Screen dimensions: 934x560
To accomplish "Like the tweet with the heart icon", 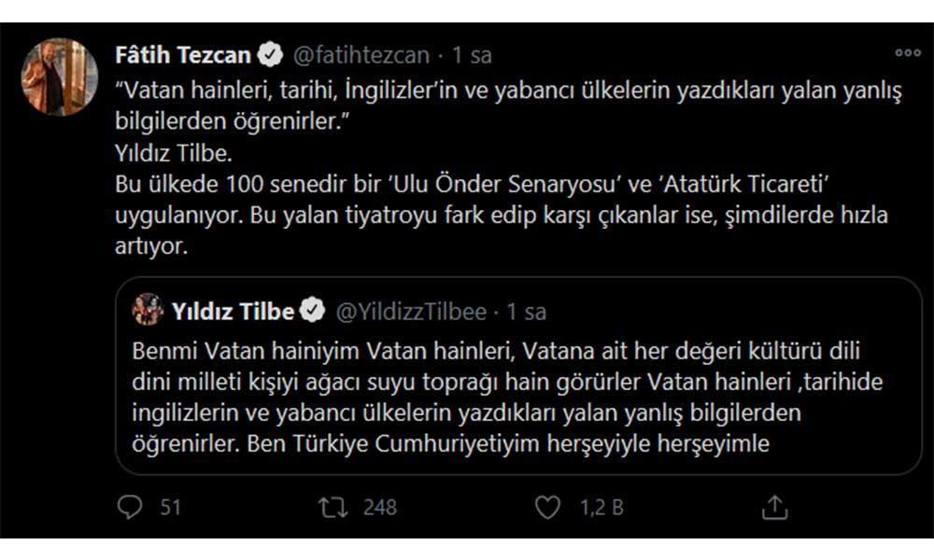I will (x=547, y=507).
